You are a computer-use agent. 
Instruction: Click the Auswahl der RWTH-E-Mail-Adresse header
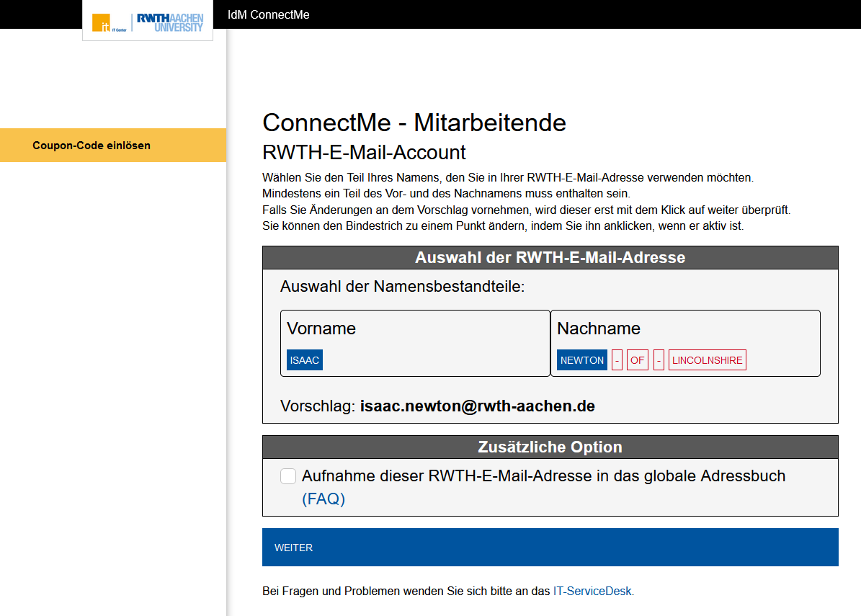tap(550, 258)
